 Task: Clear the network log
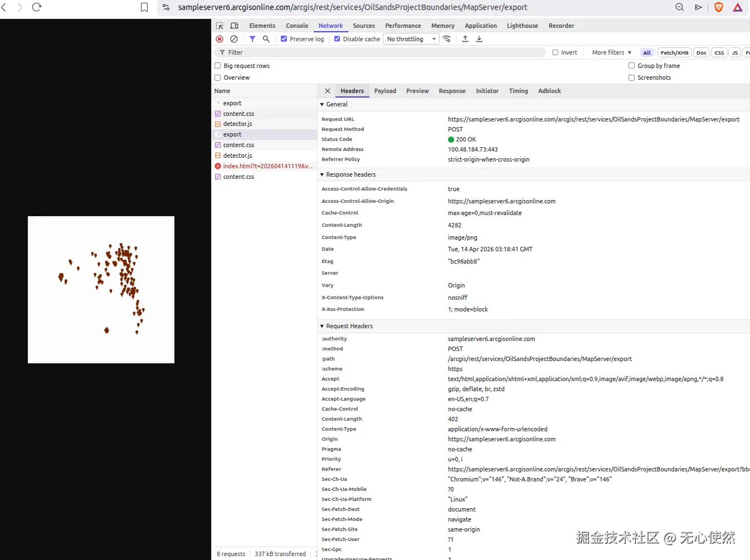point(234,39)
